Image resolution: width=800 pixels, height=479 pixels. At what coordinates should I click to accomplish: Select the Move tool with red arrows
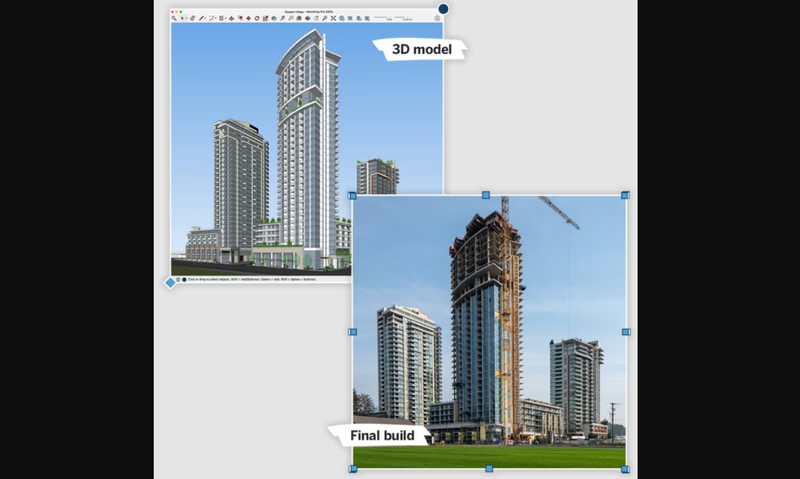pyautogui.click(x=248, y=18)
